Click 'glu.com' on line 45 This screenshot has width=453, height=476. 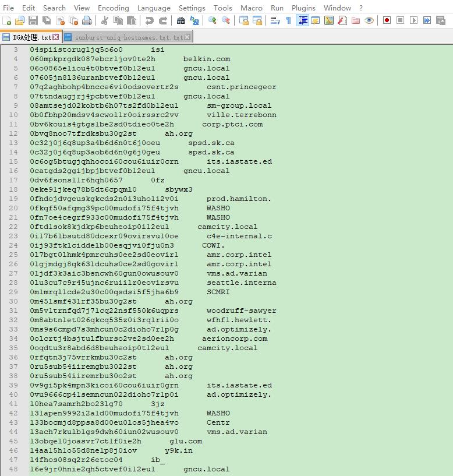tap(186, 441)
